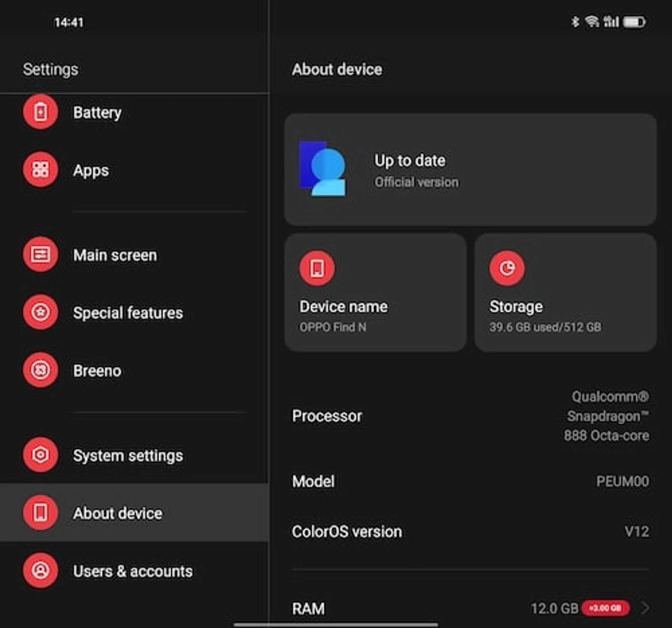
Task: Open Special features settings
Action: coord(134,312)
